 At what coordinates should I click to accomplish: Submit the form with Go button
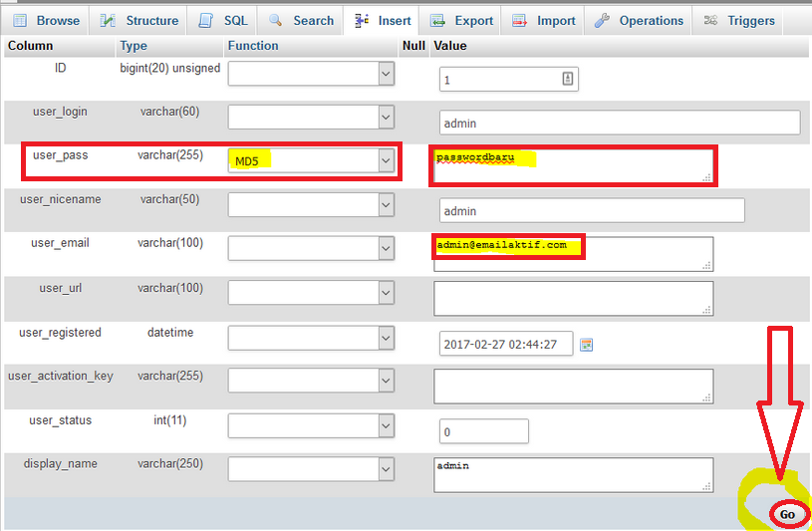pyautogui.click(x=788, y=514)
